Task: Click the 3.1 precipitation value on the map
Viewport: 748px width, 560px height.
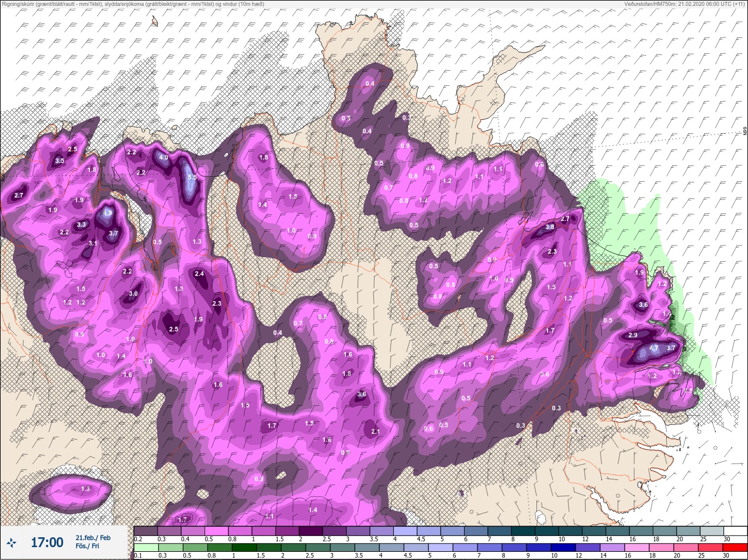Action: click(x=92, y=243)
